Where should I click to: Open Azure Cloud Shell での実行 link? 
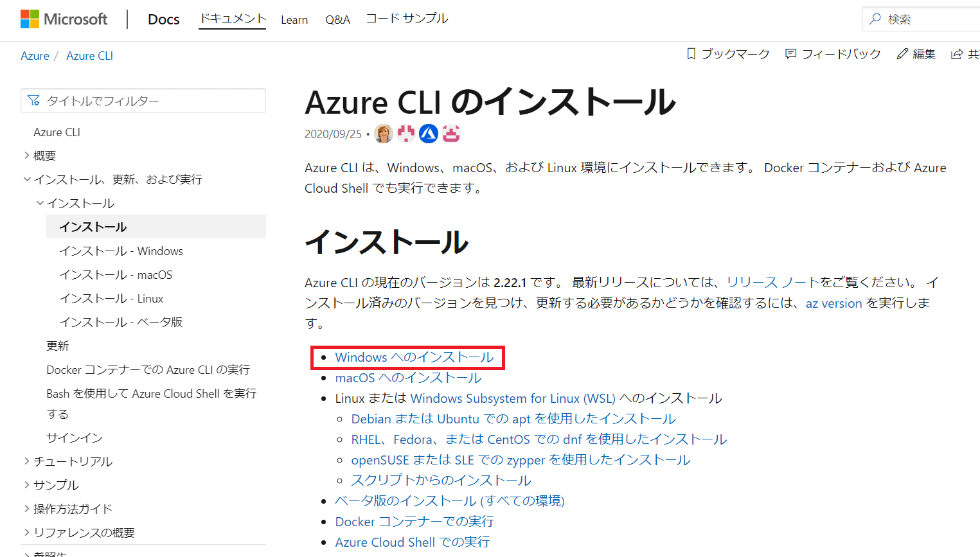[x=413, y=542]
